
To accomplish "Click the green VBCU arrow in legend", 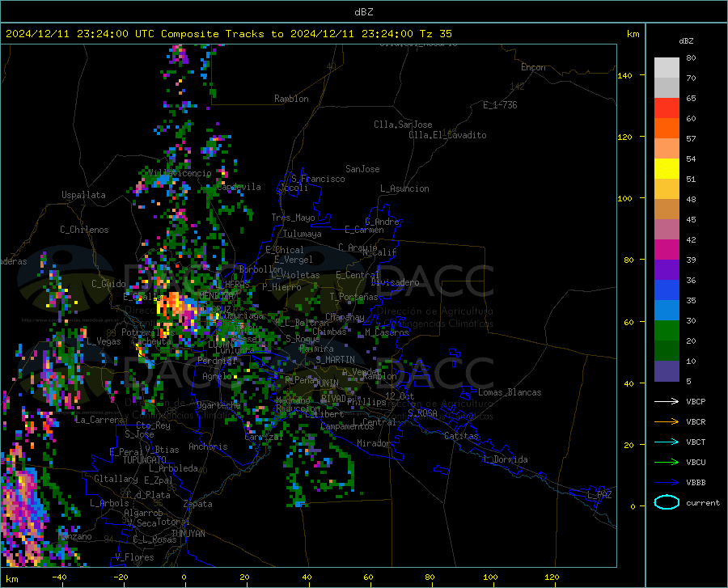I will coord(667,463).
